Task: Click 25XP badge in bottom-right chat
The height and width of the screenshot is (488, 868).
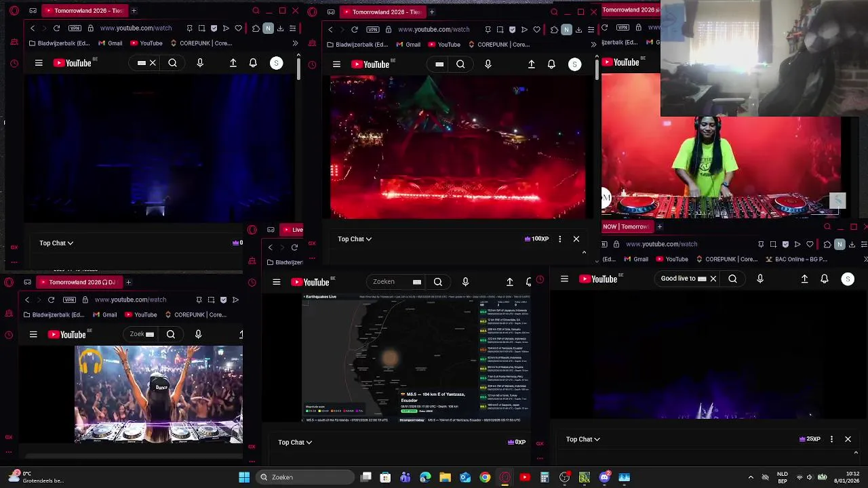Action: tap(810, 439)
